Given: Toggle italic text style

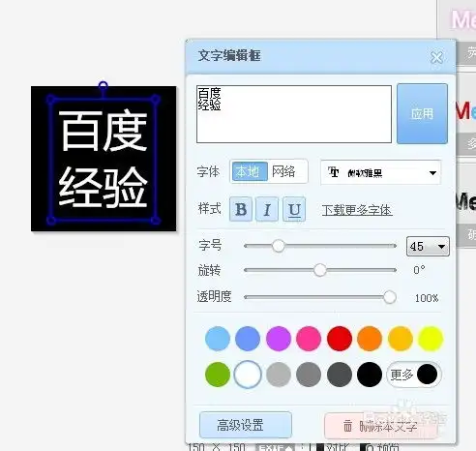Looking at the screenshot, I should pyautogui.click(x=267, y=209).
